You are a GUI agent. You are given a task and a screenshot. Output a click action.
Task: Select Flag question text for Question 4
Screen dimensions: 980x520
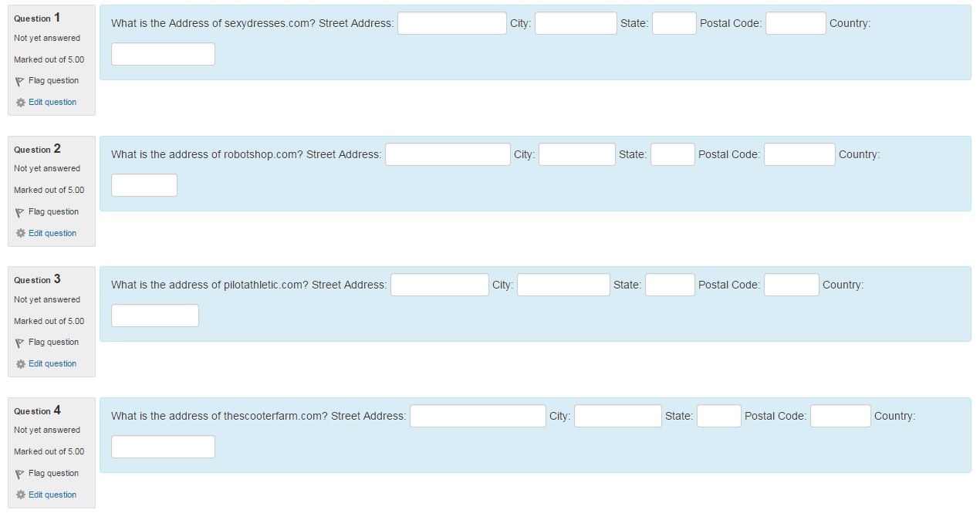tap(53, 473)
